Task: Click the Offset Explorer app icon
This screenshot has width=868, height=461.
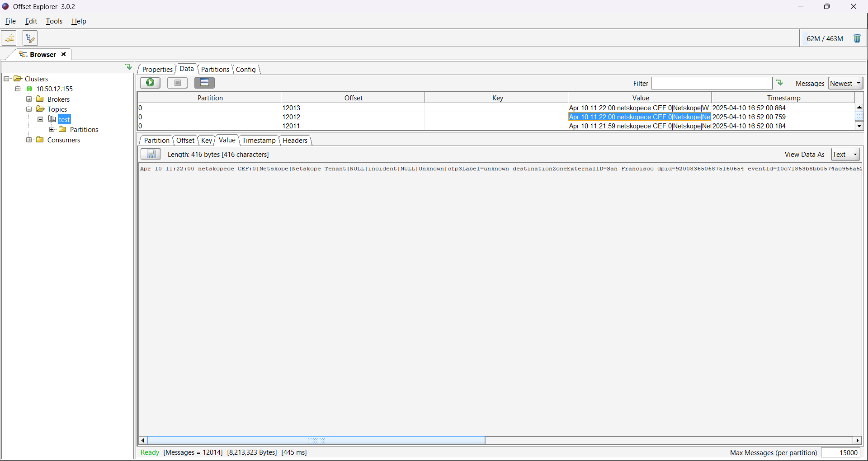Action: tap(5, 6)
